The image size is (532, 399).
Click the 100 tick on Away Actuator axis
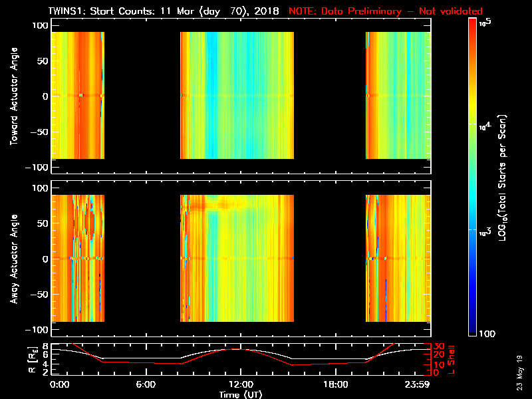tap(41, 188)
